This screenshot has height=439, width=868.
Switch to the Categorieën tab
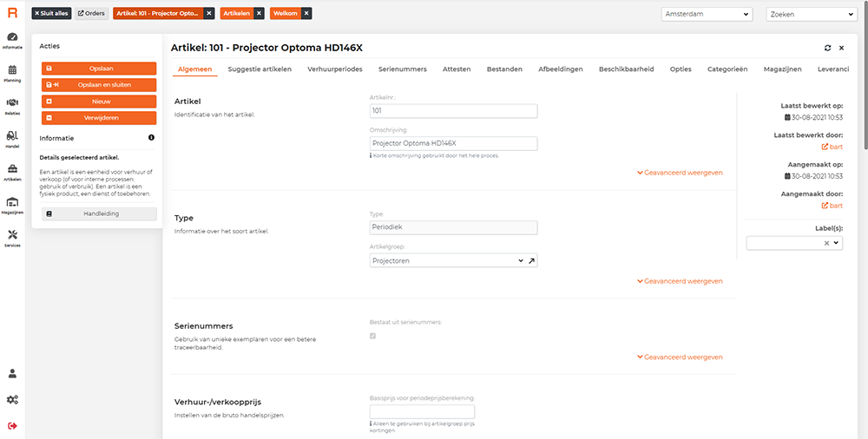point(727,69)
